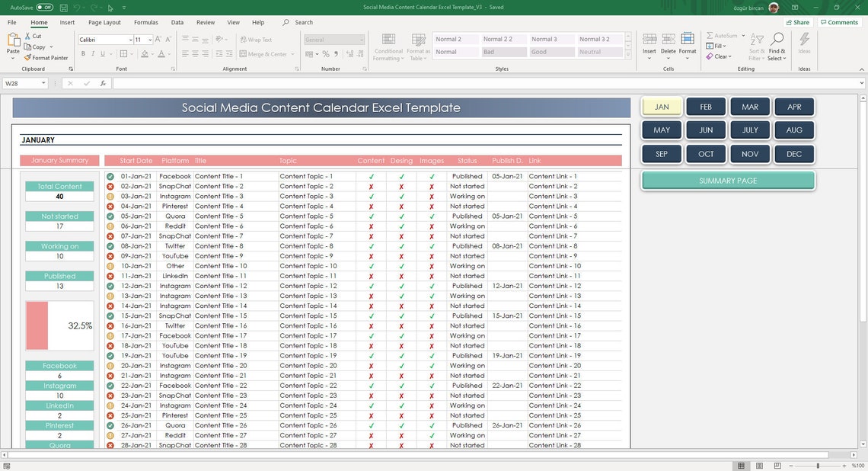Enable underline formatting

click(x=101, y=53)
